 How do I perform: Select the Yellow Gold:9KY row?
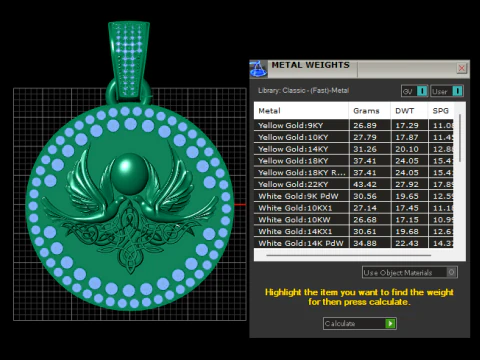(x=354, y=125)
